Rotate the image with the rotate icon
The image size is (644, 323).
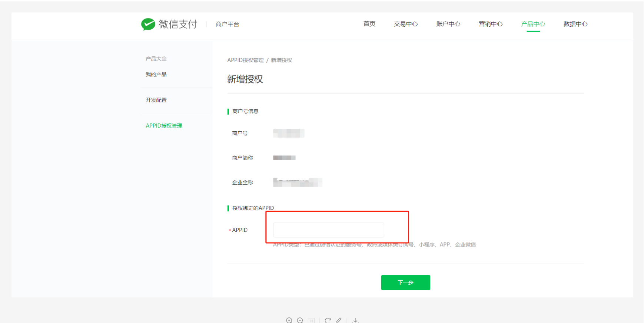point(328,320)
